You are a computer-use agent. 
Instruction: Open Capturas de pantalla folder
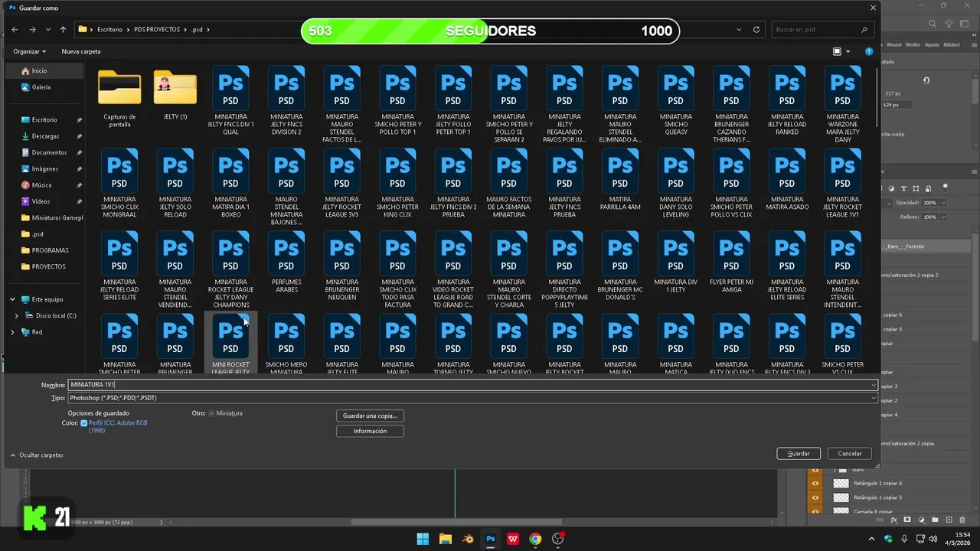(119, 98)
